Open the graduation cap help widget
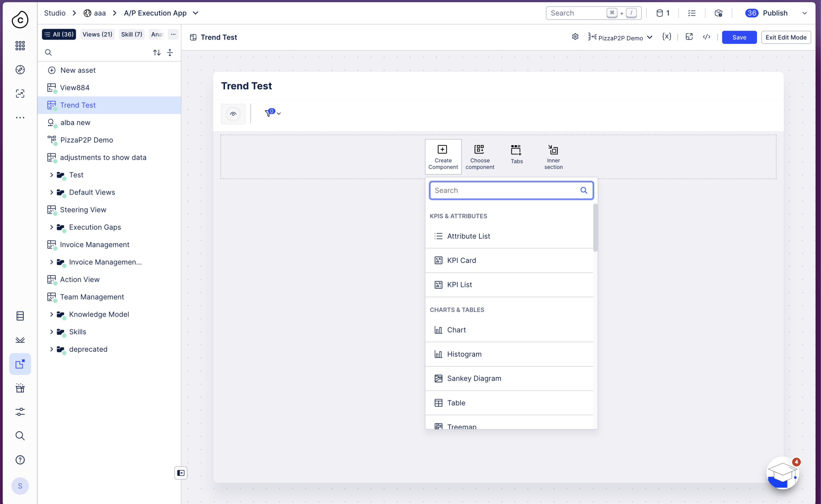This screenshot has height=504, width=821. pos(782,473)
